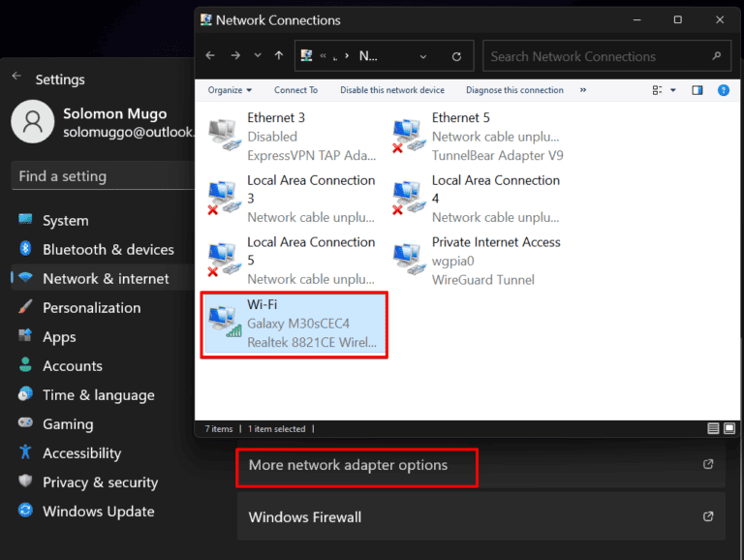
Task: Click Diagnose this connection
Action: coord(514,90)
